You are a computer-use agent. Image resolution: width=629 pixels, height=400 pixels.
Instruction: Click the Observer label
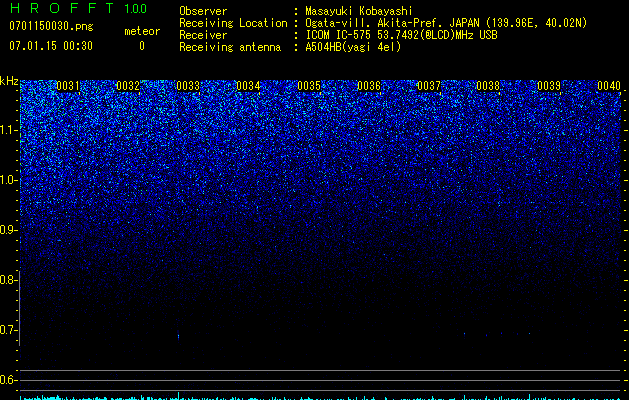pyautogui.click(x=203, y=11)
